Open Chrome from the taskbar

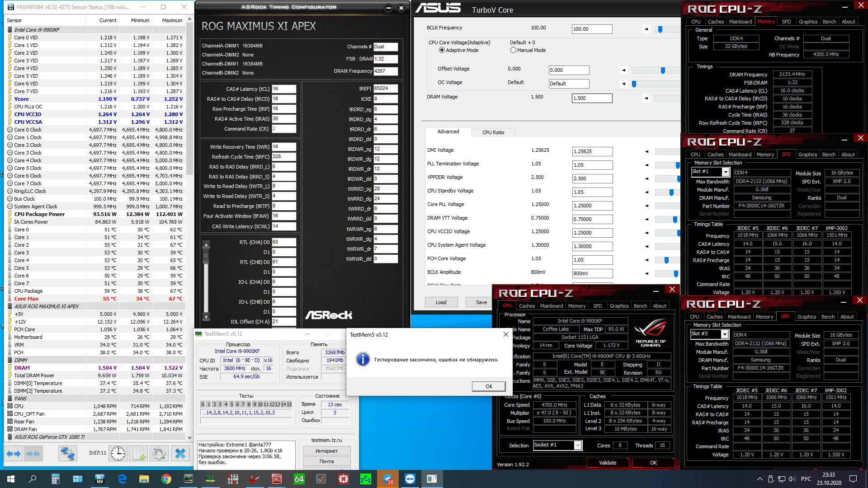click(166, 479)
